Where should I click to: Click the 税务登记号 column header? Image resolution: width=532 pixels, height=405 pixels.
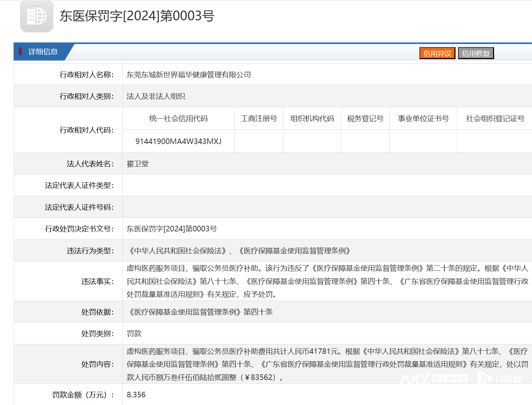[365, 119]
